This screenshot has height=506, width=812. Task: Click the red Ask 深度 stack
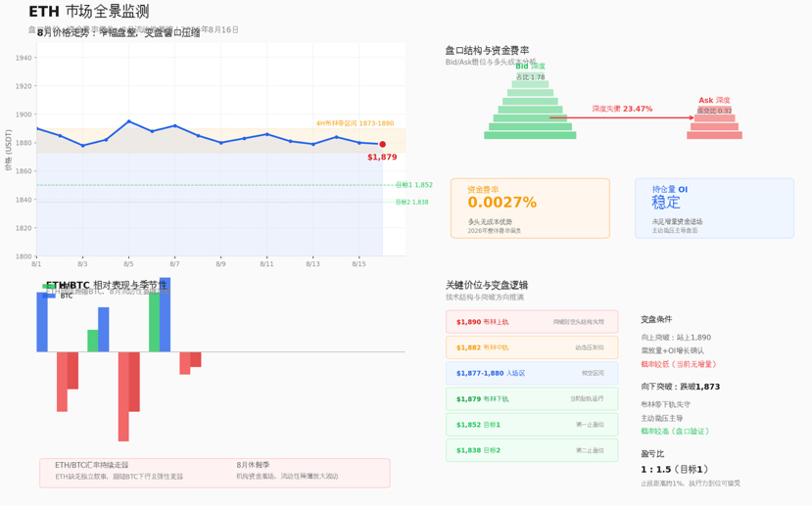pyautogui.click(x=714, y=122)
